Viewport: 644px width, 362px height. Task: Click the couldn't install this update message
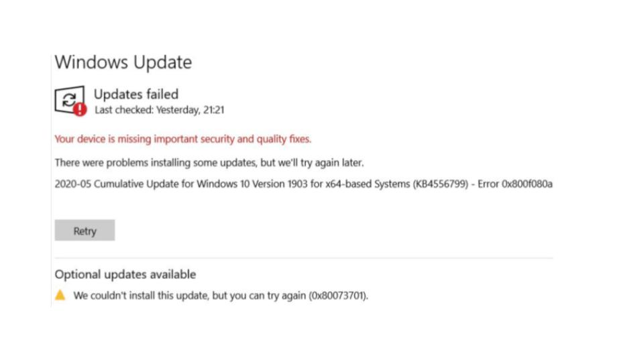[221, 296]
